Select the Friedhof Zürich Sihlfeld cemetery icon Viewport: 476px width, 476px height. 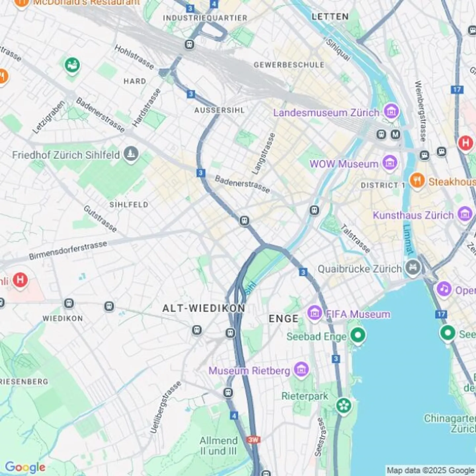point(131,154)
